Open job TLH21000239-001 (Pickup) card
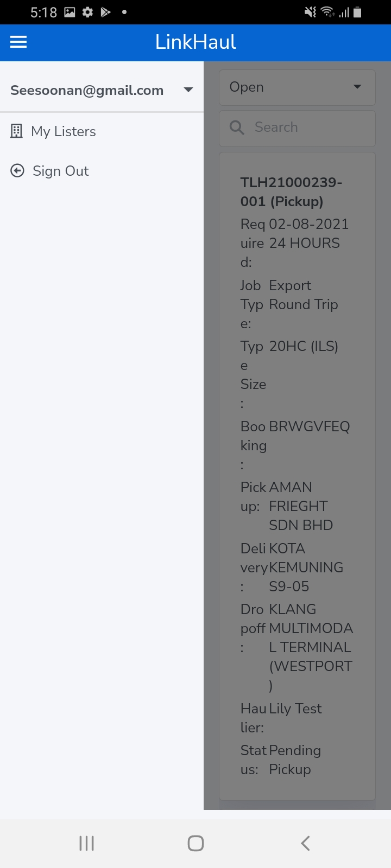Viewport: 391px width, 868px height. (x=292, y=192)
